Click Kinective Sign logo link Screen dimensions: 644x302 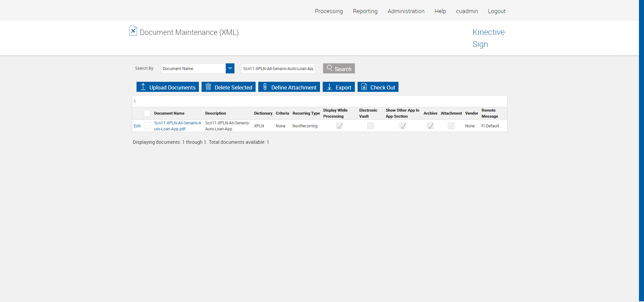pos(488,38)
